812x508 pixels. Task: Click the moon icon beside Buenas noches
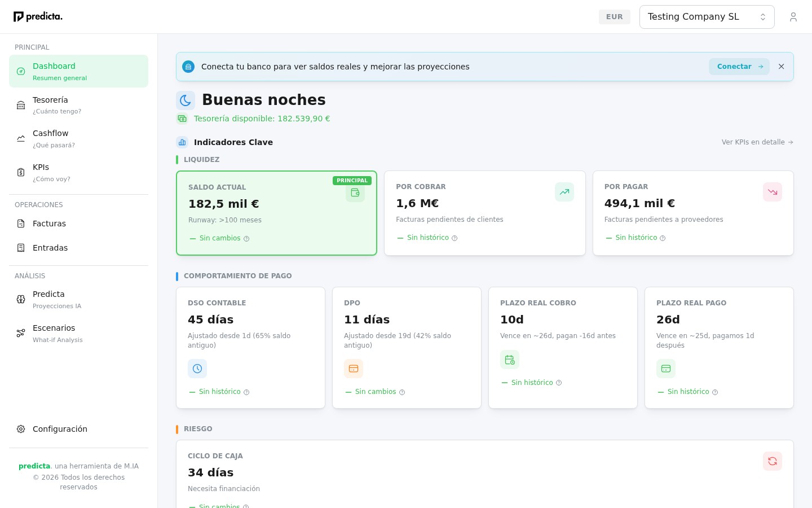click(x=186, y=100)
